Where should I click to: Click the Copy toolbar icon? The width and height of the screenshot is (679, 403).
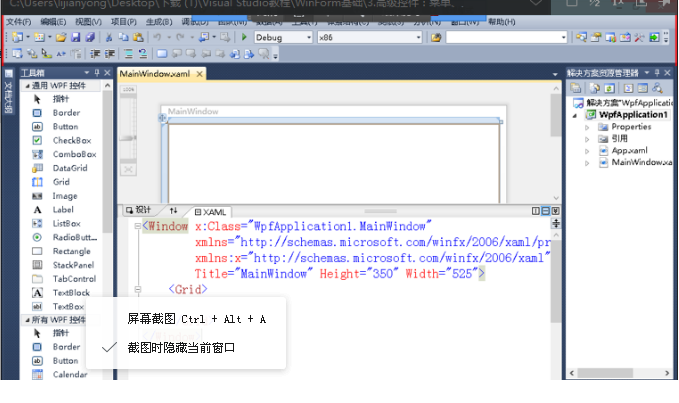[123, 38]
